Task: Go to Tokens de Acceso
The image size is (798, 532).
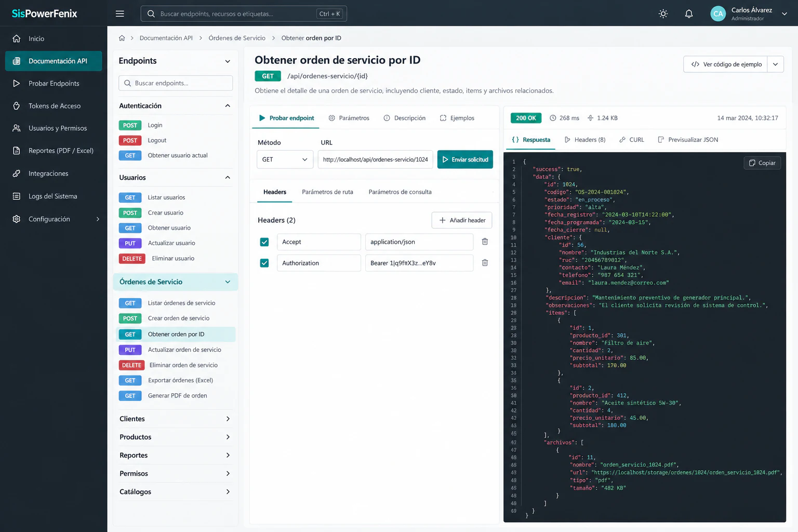Action: coord(54,106)
